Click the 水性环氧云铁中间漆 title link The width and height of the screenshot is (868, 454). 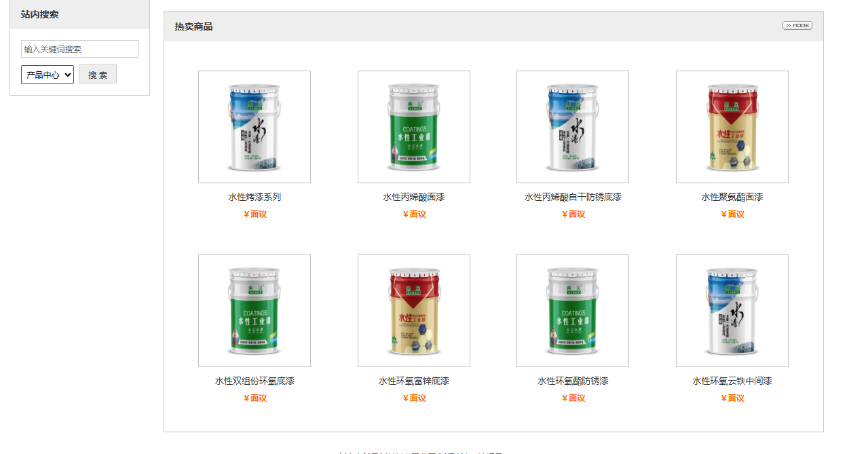(x=732, y=381)
